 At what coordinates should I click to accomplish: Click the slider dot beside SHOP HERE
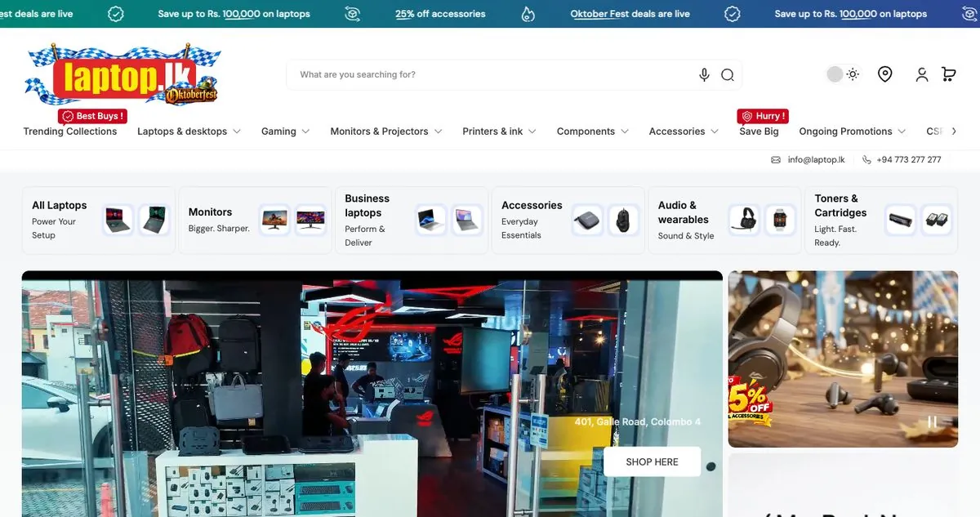(710, 466)
